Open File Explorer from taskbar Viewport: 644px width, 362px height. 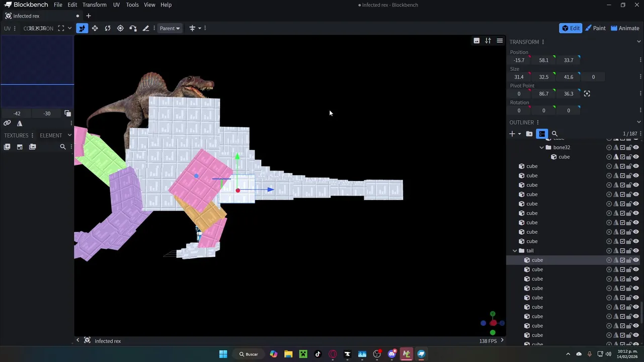(288, 354)
